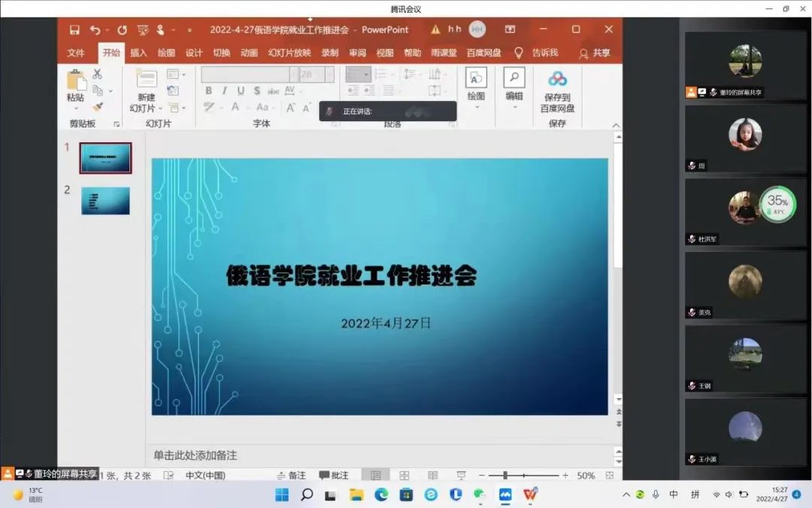Image resolution: width=812 pixels, height=508 pixels.
Task: Click the Tencent Meeting icon in the taskbar
Action: [x=505, y=494]
